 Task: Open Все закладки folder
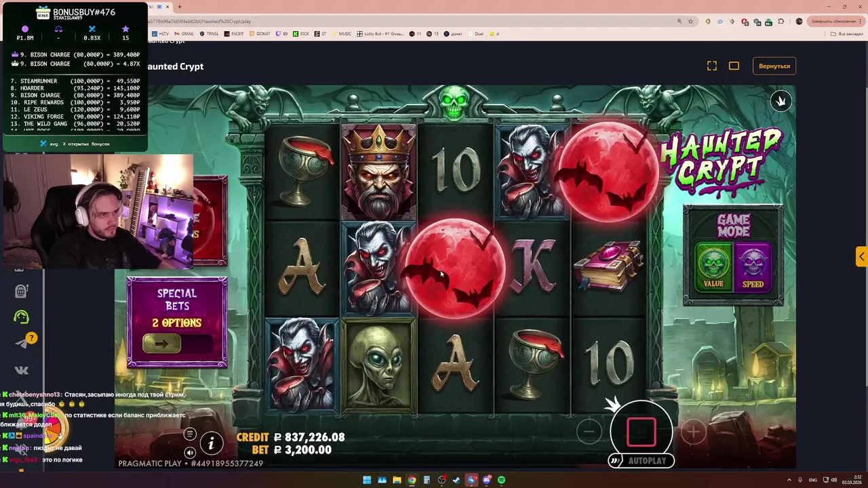848,33
